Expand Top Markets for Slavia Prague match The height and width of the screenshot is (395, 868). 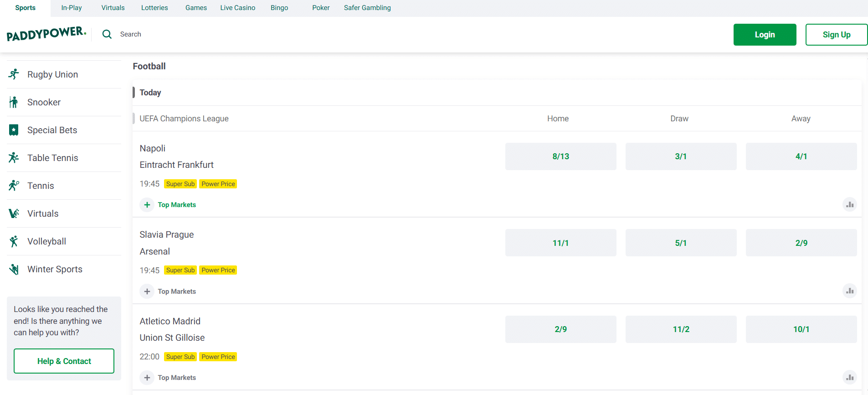tap(168, 291)
